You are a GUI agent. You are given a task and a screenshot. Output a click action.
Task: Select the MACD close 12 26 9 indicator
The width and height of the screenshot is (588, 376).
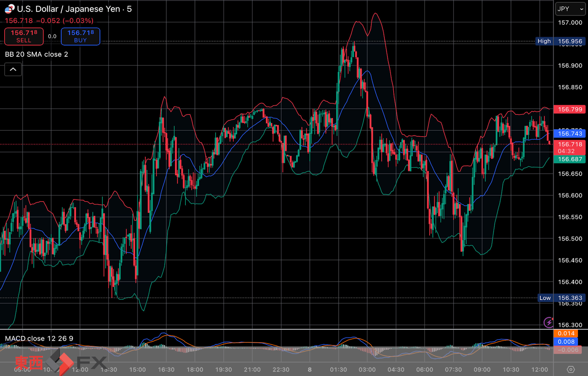(x=39, y=338)
